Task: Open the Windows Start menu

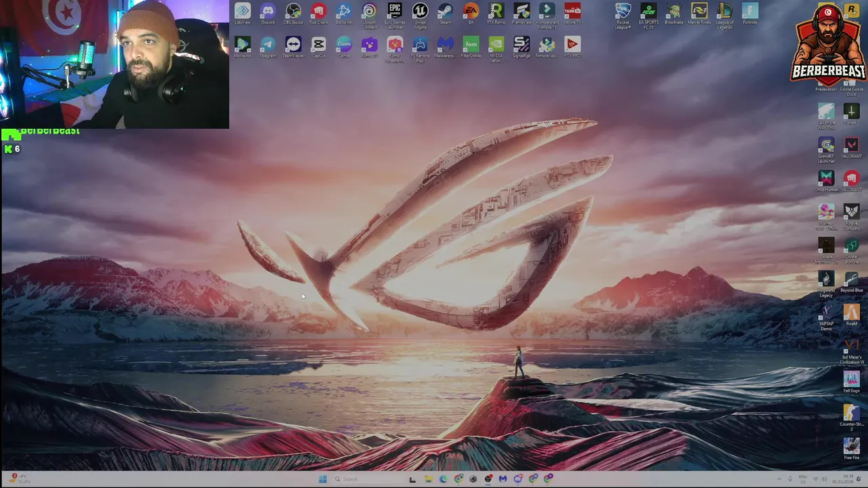Action: coord(322,479)
